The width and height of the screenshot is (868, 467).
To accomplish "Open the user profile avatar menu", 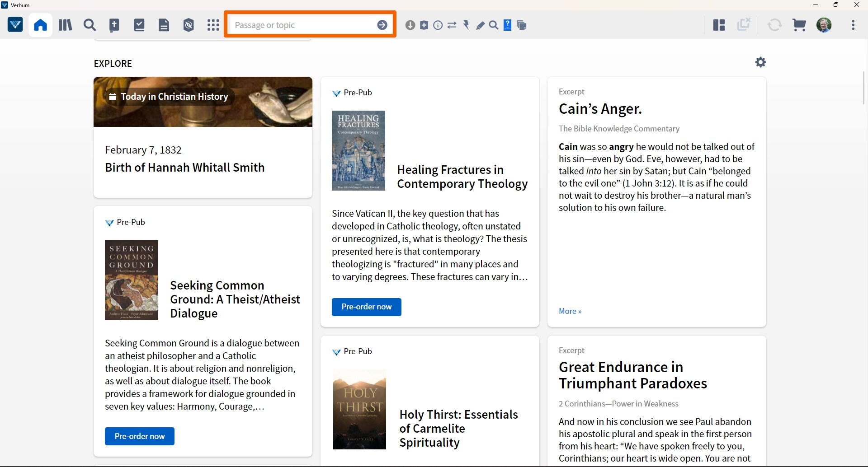I will [x=824, y=25].
